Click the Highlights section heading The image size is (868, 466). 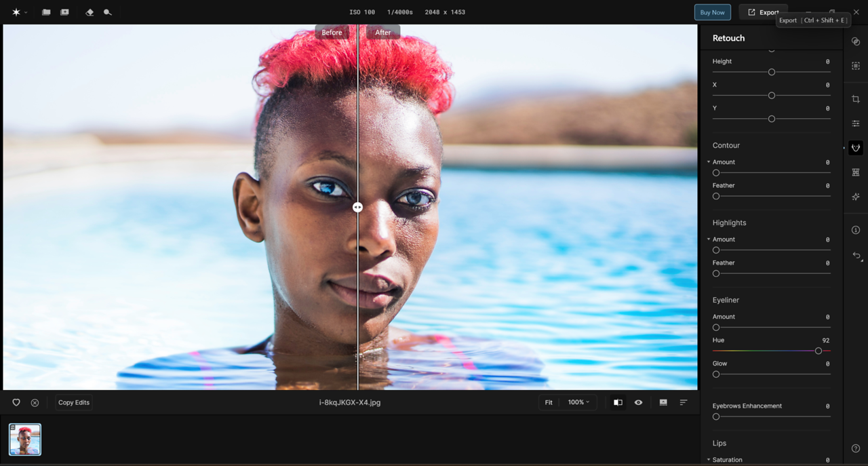click(x=729, y=222)
